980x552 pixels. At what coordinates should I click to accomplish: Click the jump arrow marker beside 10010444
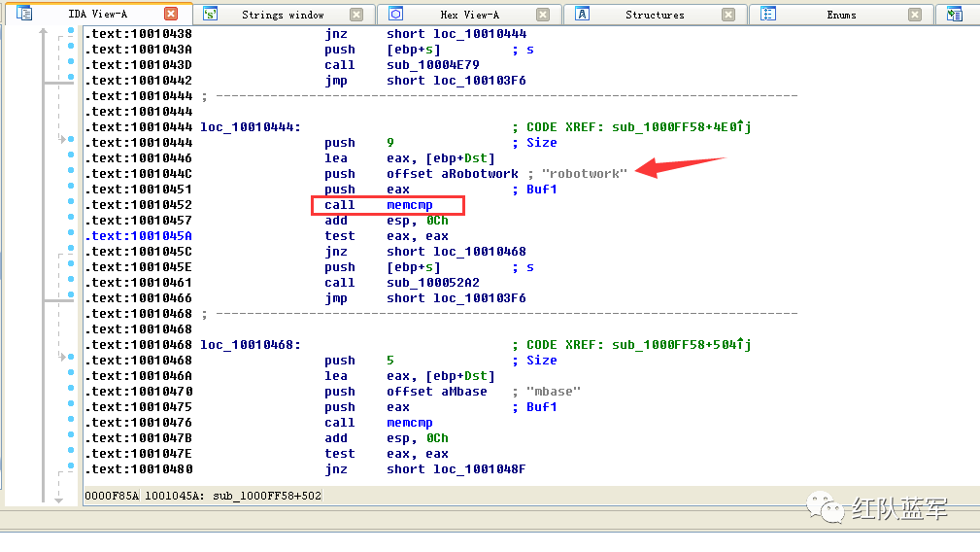[62, 139]
